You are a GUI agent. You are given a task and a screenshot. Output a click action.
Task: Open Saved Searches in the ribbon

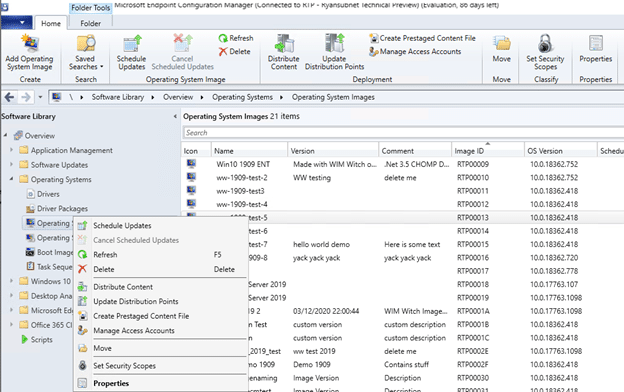86,52
